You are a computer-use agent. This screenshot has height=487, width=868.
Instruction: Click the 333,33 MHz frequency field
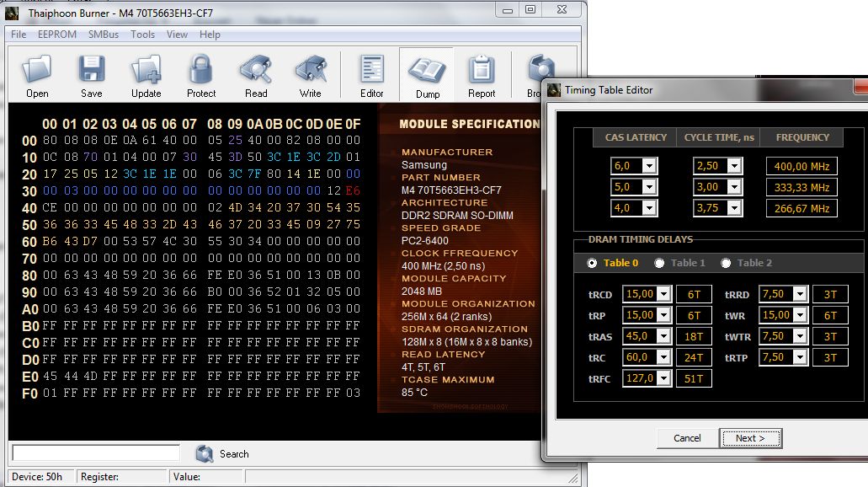pyautogui.click(x=801, y=187)
